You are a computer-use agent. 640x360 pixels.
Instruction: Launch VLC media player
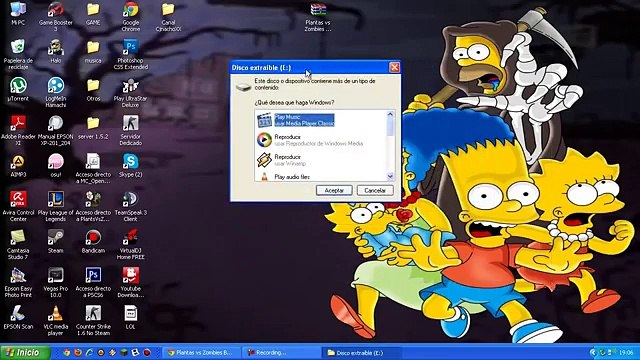[56, 320]
